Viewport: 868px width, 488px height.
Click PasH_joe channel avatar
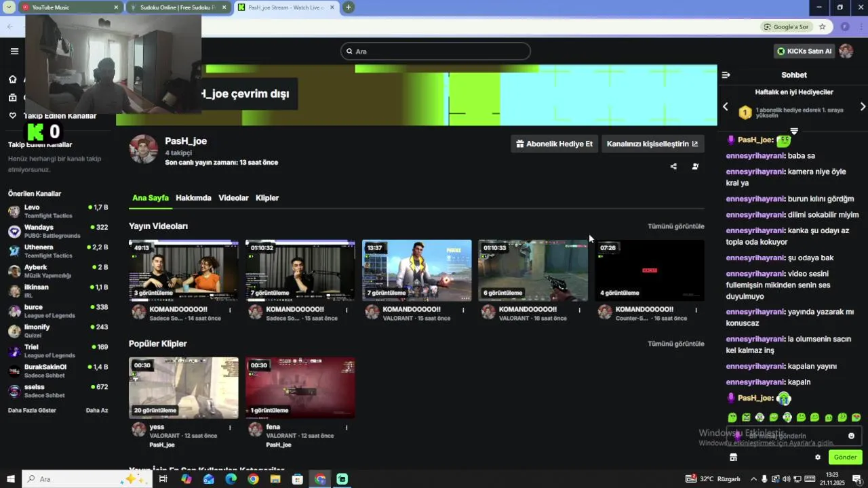[144, 149]
